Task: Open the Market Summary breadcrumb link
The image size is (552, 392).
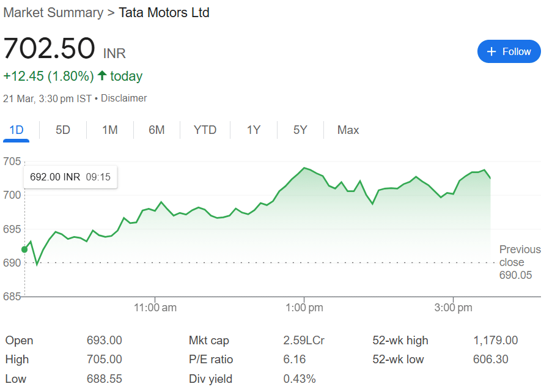Action: pos(53,13)
